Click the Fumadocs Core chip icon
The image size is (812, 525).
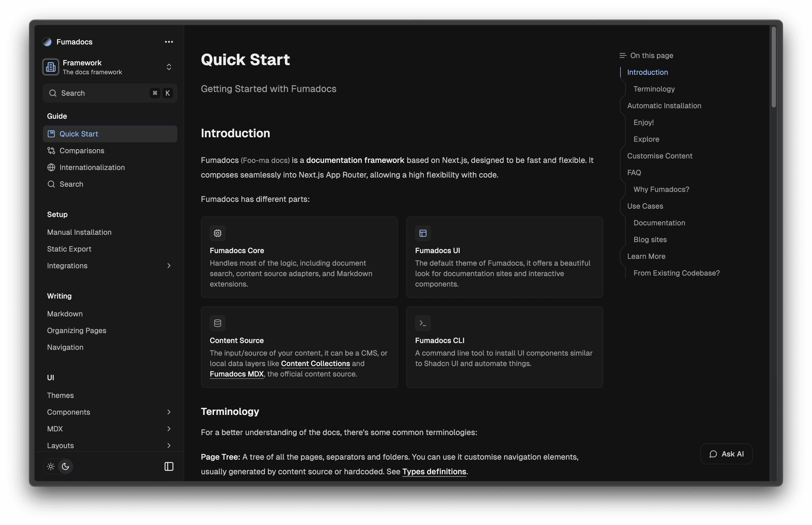218,233
